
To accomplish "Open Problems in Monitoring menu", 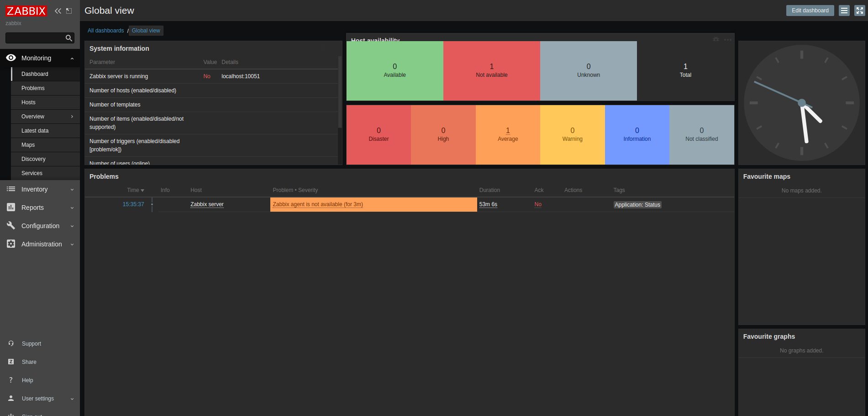I will point(46,88).
